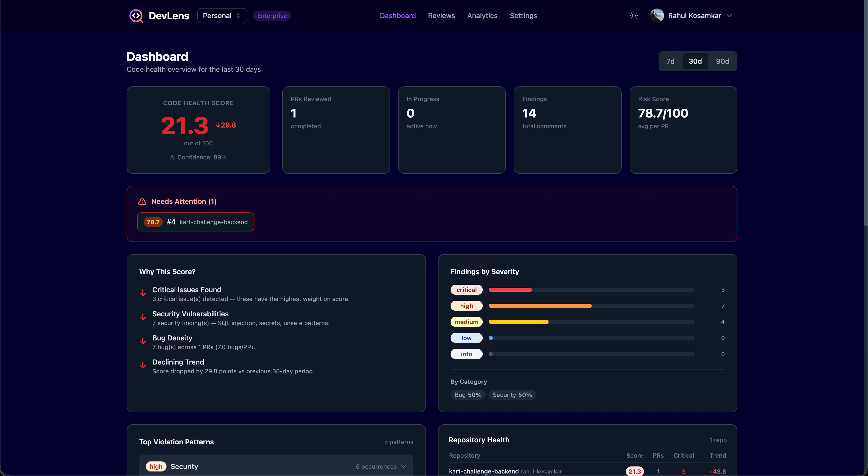Switch the time range to 90d
The height and width of the screenshot is (476, 868).
click(722, 61)
